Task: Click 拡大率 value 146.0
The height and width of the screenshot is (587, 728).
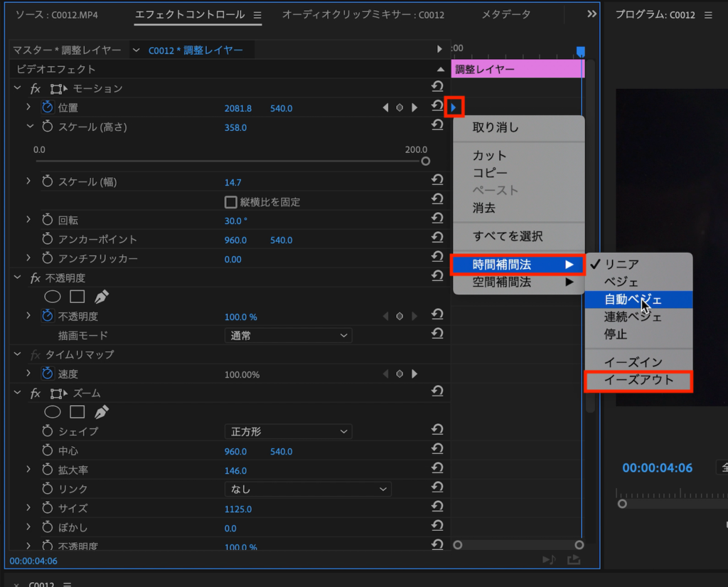Action: (235, 471)
